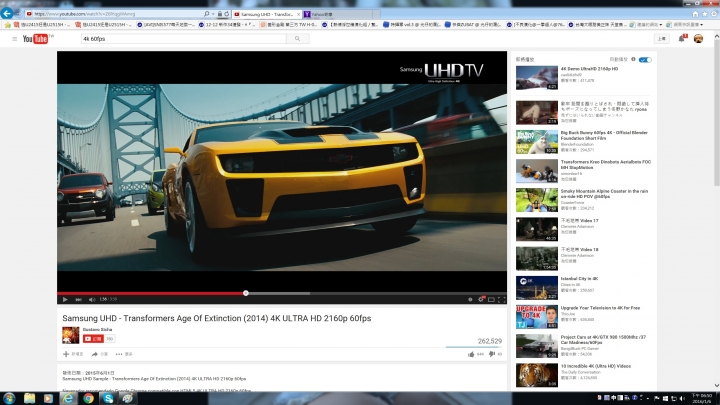This screenshot has width=720, height=405.
Task: Enter full screen video mode
Action: [501, 299]
